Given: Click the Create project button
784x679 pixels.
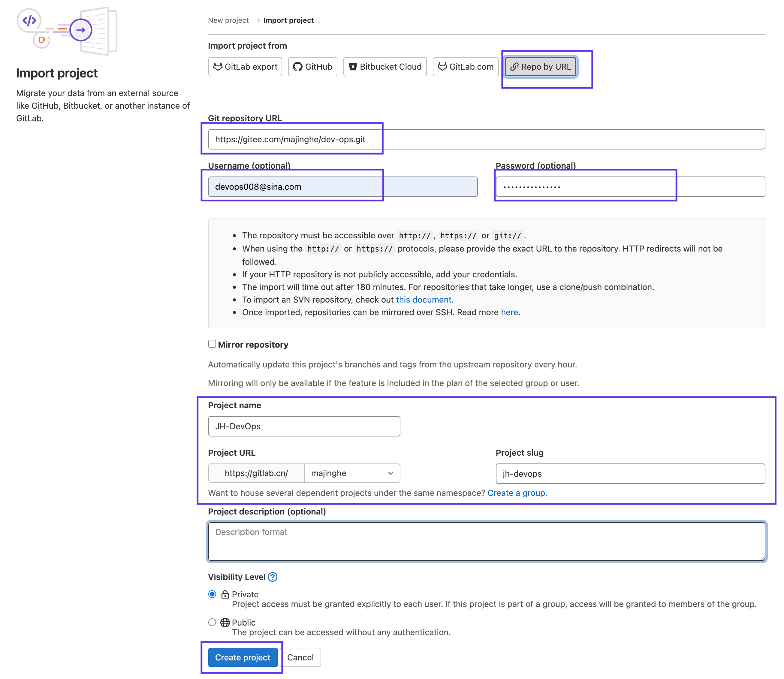Looking at the screenshot, I should pos(243,657).
